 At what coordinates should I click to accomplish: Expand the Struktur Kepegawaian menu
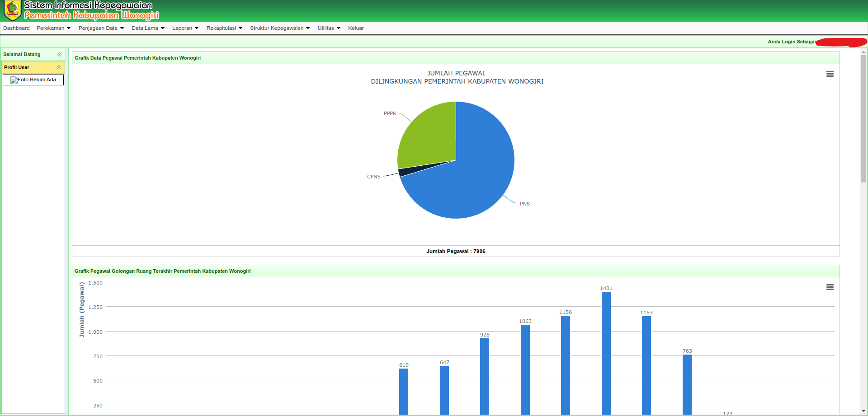pos(280,28)
